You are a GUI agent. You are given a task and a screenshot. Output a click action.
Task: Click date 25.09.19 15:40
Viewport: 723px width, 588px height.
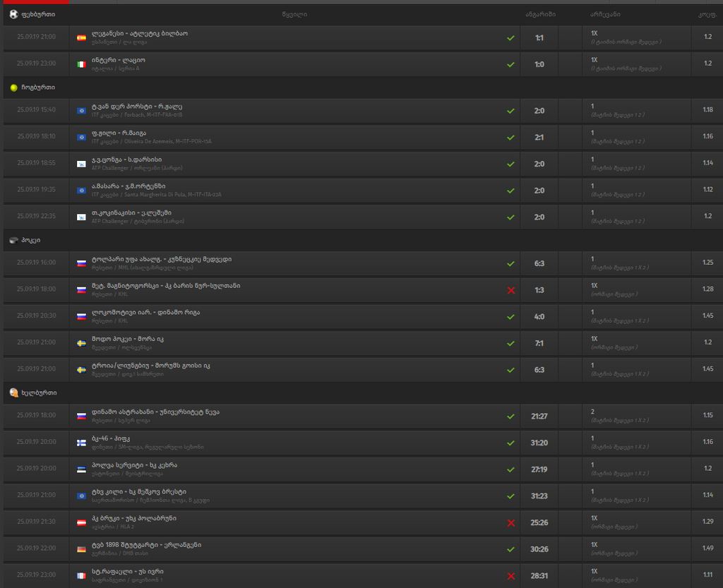37,109
